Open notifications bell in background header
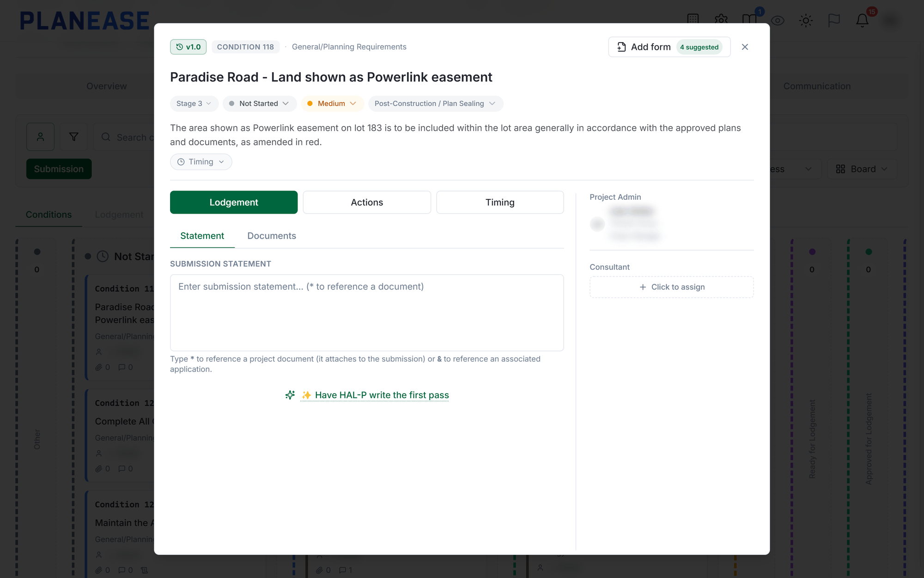924x578 pixels. (x=862, y=20)
